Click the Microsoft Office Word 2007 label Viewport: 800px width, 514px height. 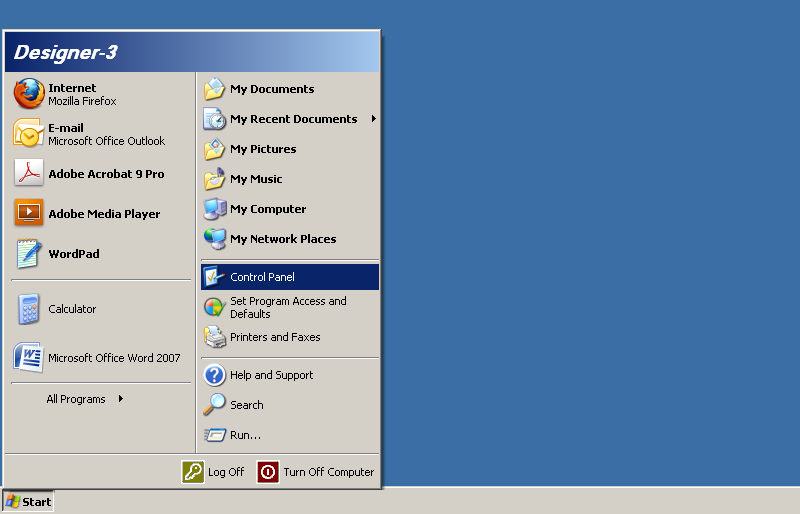114,358
